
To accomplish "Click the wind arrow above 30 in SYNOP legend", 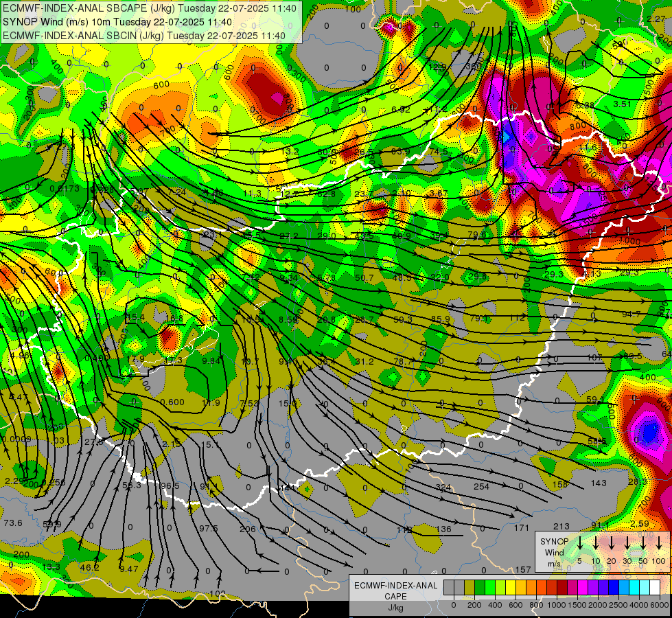I will tap(627, 542).
